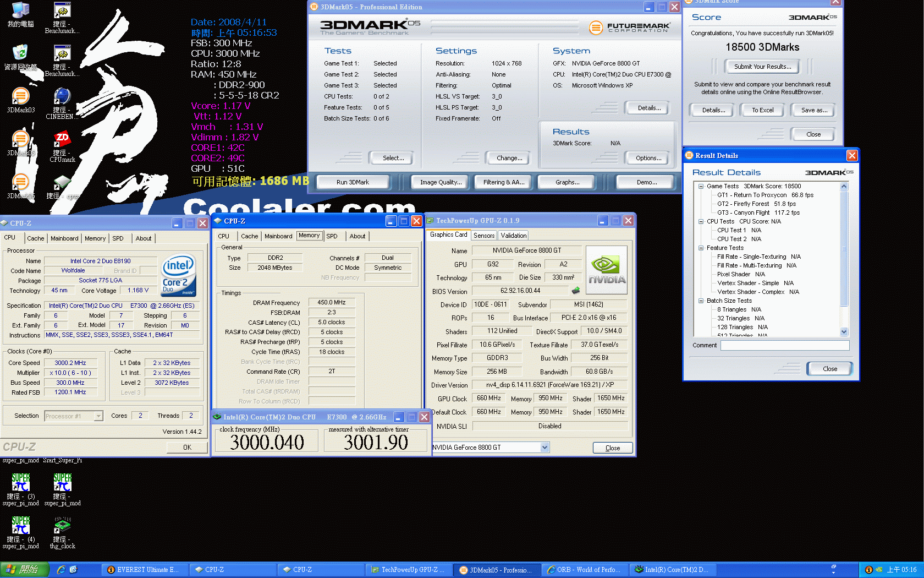Collapse the Game Tests tree node

pos(701,186)
